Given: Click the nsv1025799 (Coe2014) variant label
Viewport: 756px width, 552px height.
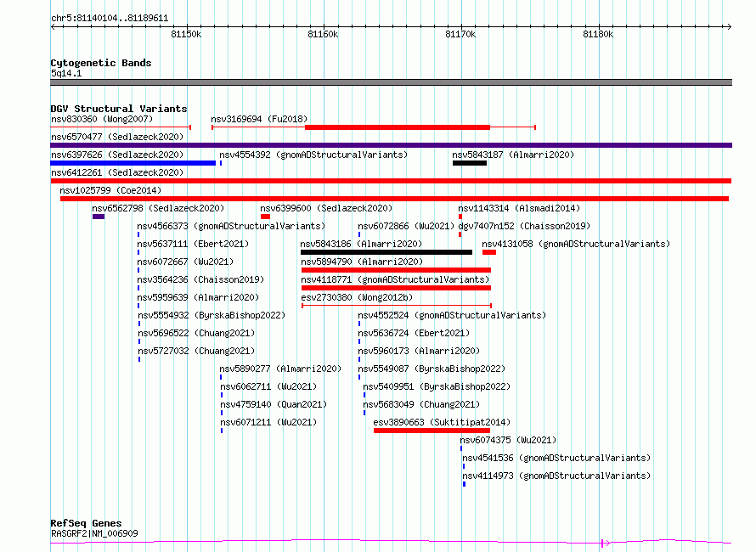Looking at the screenshot, I should 110,190.
